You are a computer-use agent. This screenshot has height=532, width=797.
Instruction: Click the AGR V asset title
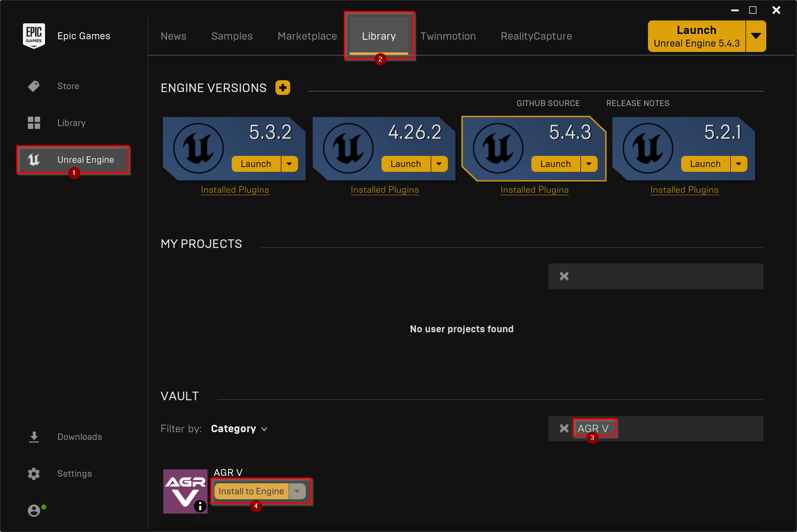coord(228,473)
